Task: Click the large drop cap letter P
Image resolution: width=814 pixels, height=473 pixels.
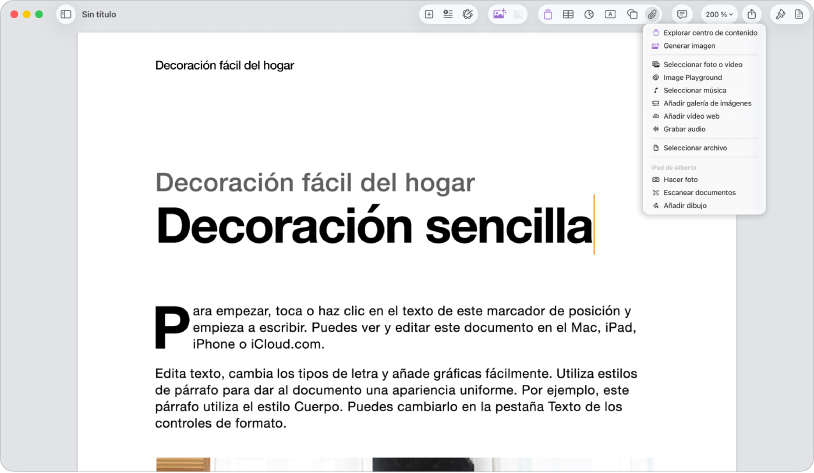Action: point(172,327)
